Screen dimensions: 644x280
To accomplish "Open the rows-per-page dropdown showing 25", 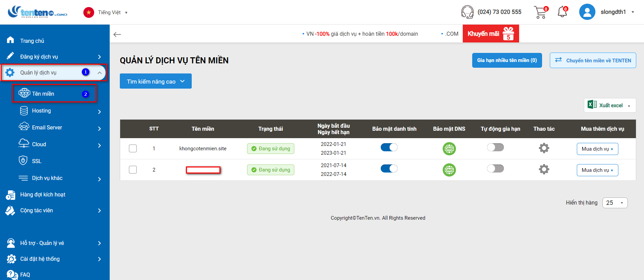I will (x=615, y=203).
